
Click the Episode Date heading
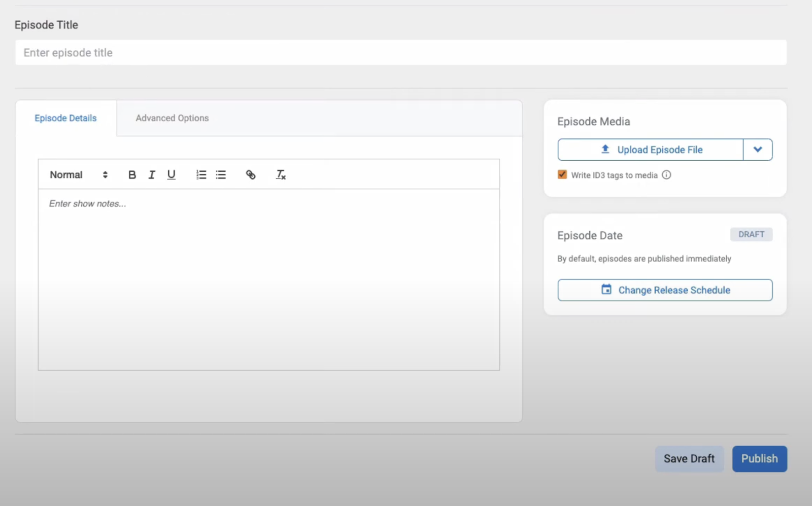pyautogui.click(x=590, y=236)
